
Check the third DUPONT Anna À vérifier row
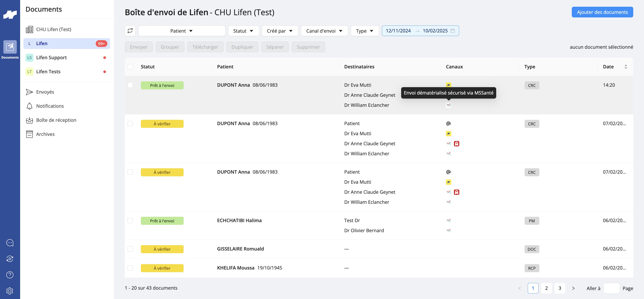pos(130,172)
